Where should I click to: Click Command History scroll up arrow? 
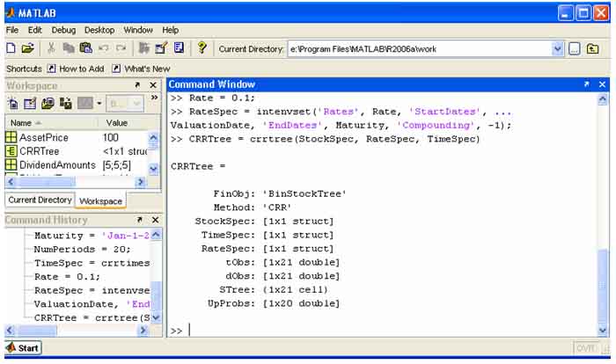[x=156, y=235]
